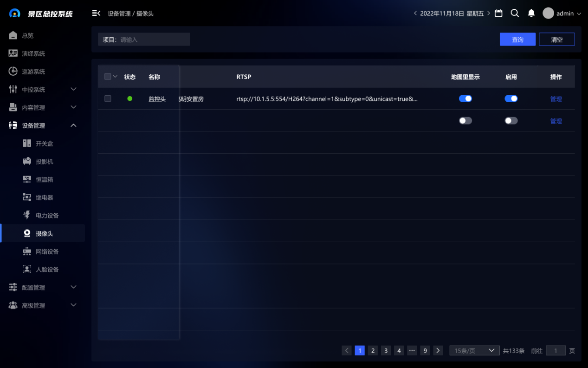
Task: Click 管理 link for 监控头 row
Action: (x=556, y=99)
